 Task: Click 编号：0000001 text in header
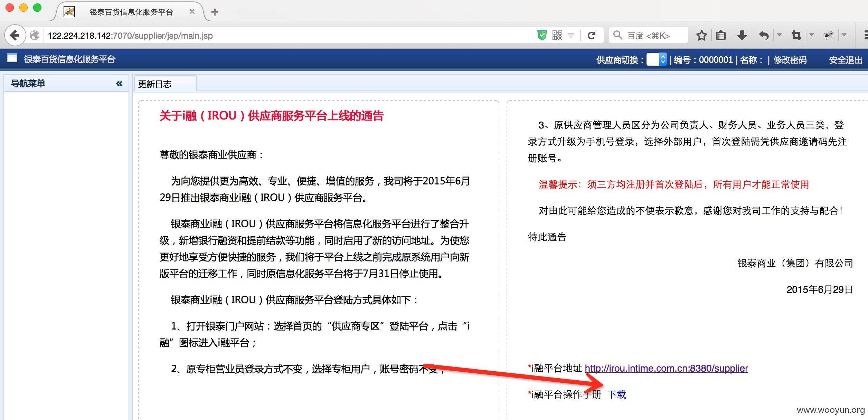[703, 60]
